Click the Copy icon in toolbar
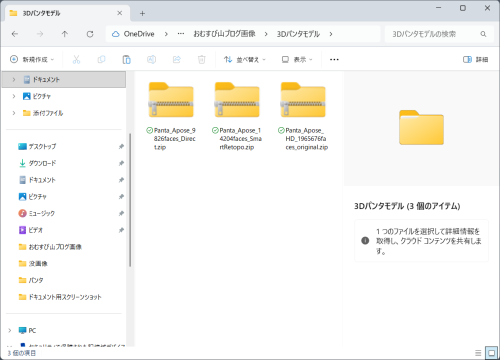 (x=101, y=60)
